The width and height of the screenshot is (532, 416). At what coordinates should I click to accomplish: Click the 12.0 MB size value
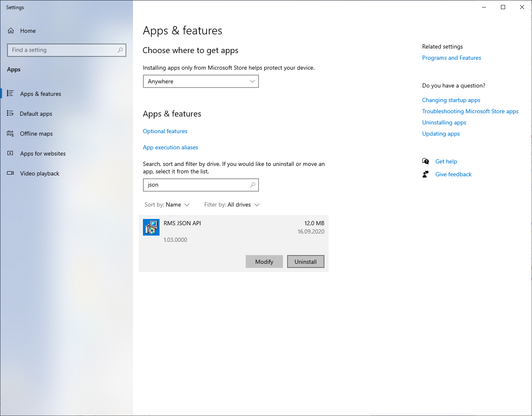tap(314, 223)
